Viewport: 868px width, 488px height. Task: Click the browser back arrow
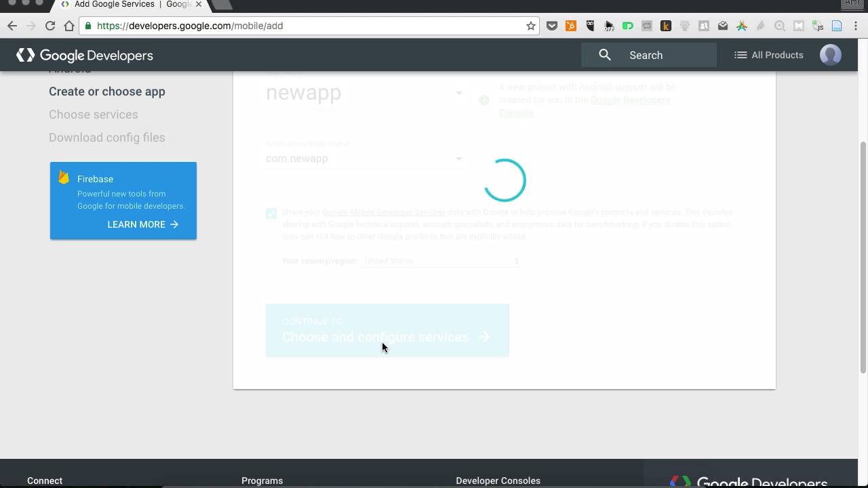click(12, 26)
